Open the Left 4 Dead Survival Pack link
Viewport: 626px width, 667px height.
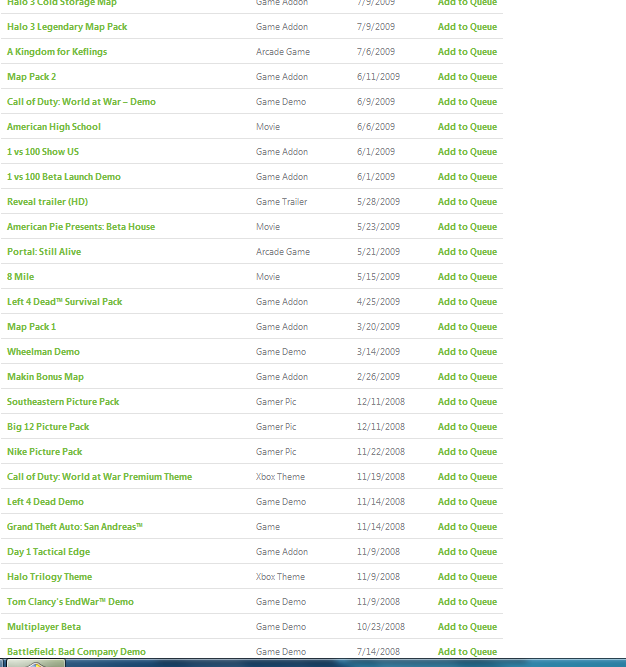click(65, 302)
